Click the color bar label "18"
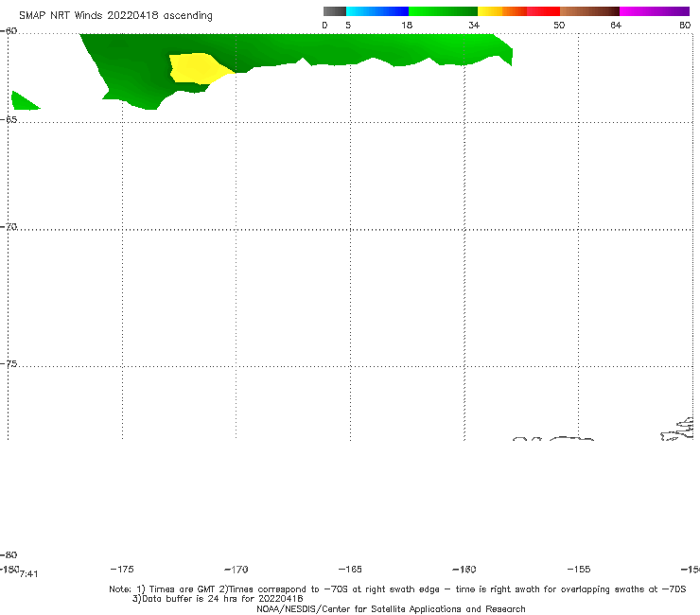The width and height of the screenshot is (700, 615). tap(407, 25)
